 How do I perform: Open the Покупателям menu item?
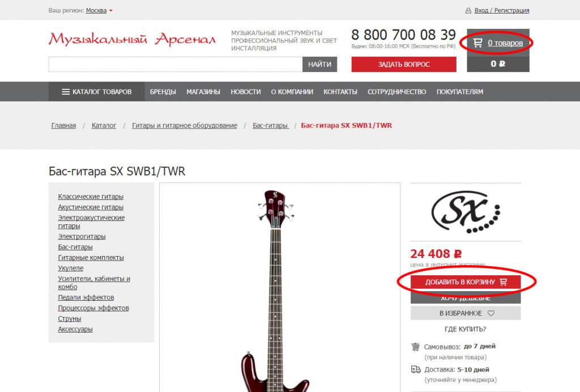click(x=460, y=92)
